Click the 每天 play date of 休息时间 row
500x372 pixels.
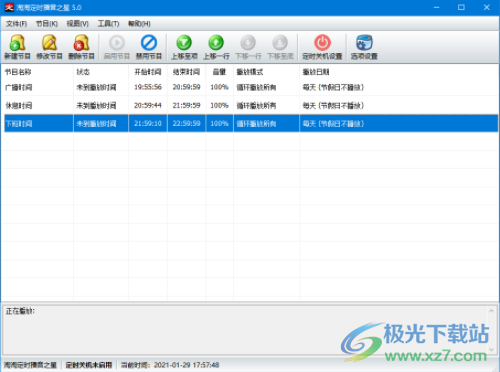[x=333, y=106]
